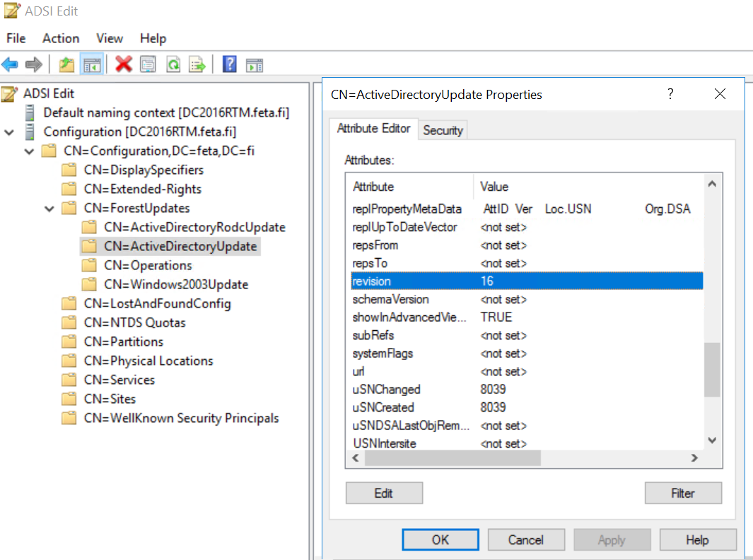Click the Filter button
Screen dimensions: 753x560
click(682, 493)
